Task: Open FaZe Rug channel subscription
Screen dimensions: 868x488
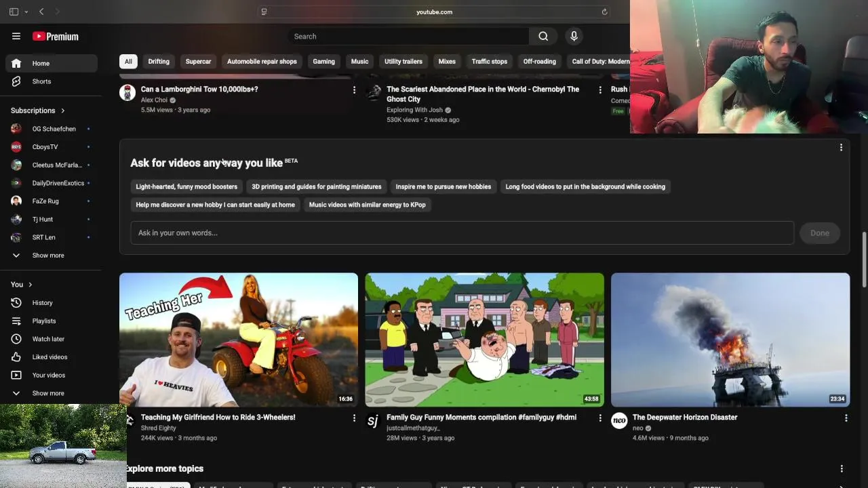Action: [x=52, y=201]
